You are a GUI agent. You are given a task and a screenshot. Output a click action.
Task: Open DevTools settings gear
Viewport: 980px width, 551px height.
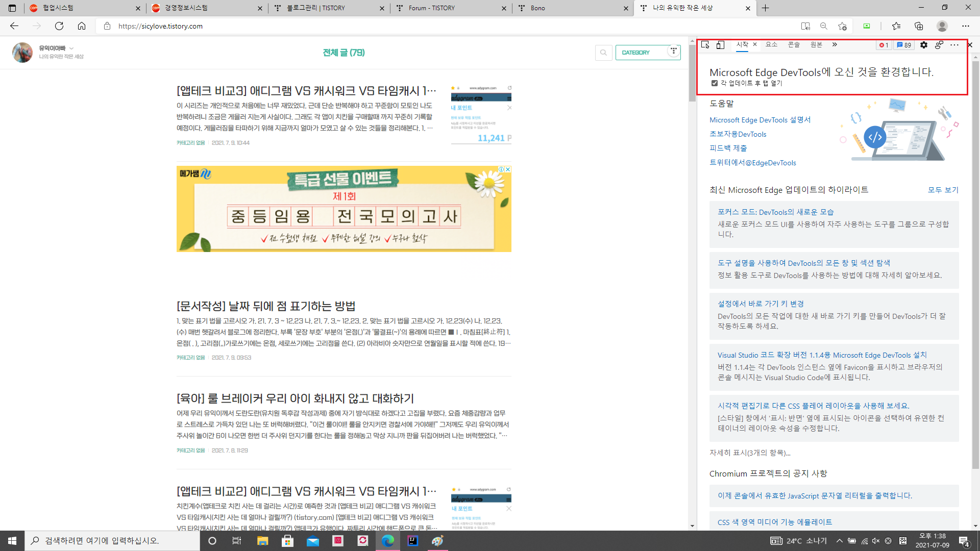(x=924, y=45)
